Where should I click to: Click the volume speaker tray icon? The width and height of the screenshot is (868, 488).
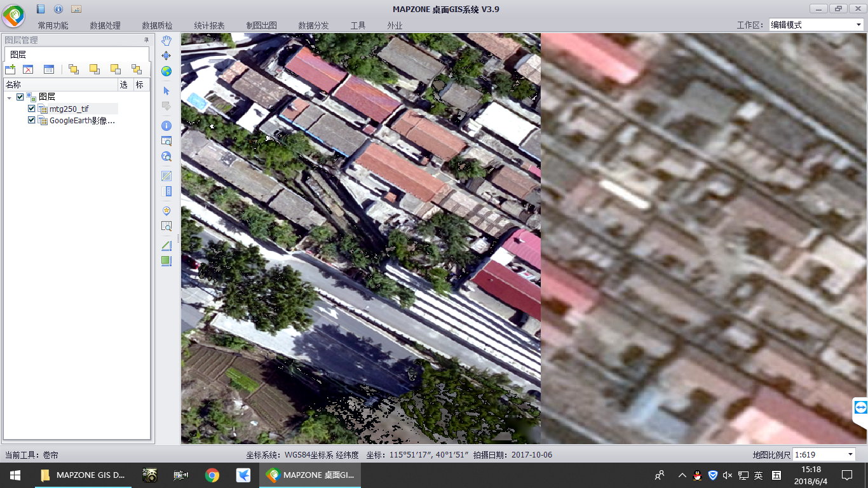[728, 475]
